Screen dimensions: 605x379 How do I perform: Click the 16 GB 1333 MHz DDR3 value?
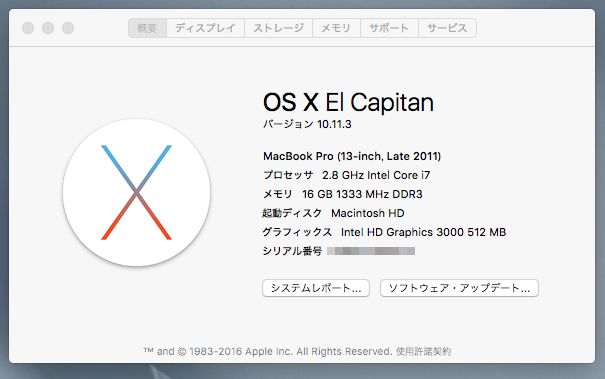362,194
